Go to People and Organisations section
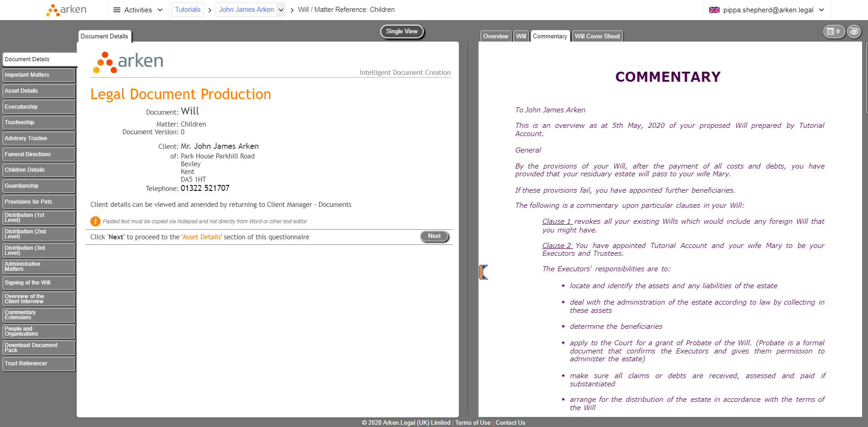This screenshot has width=868, height=427. click(39, 332)
